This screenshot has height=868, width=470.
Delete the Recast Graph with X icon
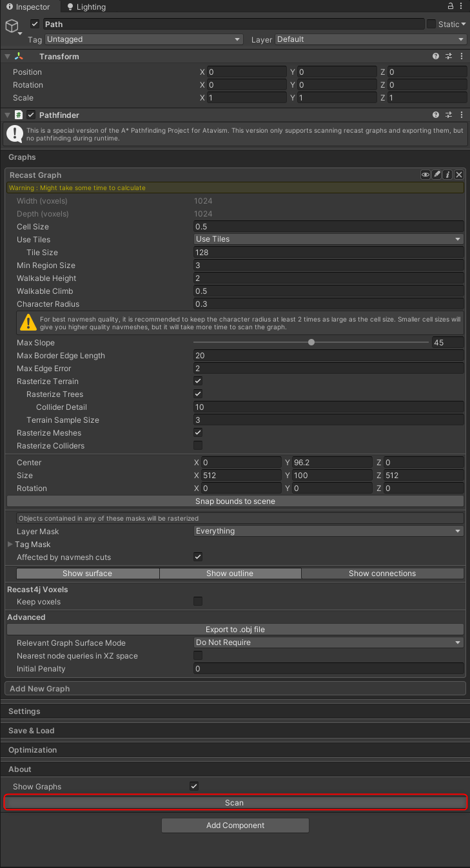(x=459, y=175)
